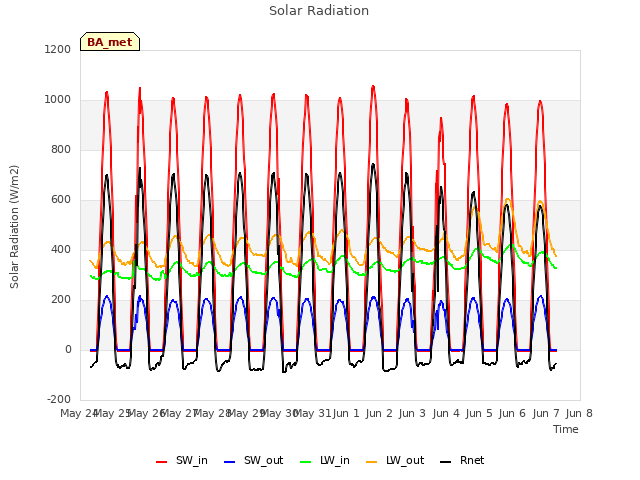Screen dimensions: 640x480
Task: Click the Jun 4 x-axis label
Action: (446, 413)
